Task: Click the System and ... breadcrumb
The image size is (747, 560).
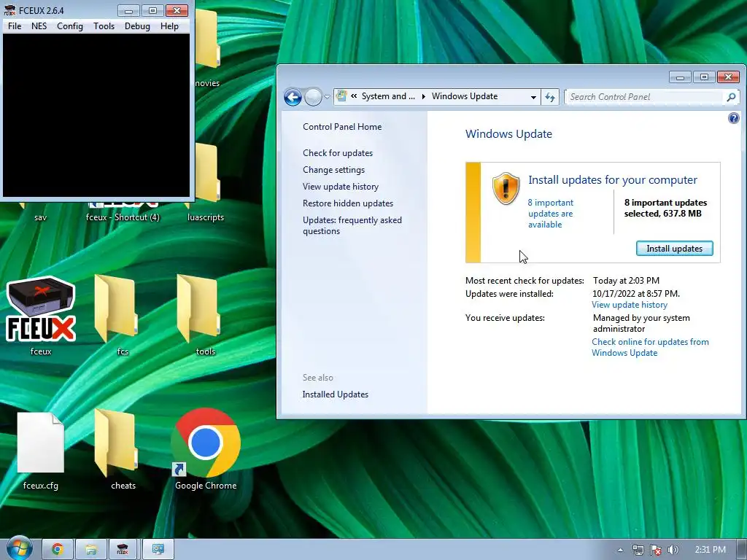Action: point(388,96)
